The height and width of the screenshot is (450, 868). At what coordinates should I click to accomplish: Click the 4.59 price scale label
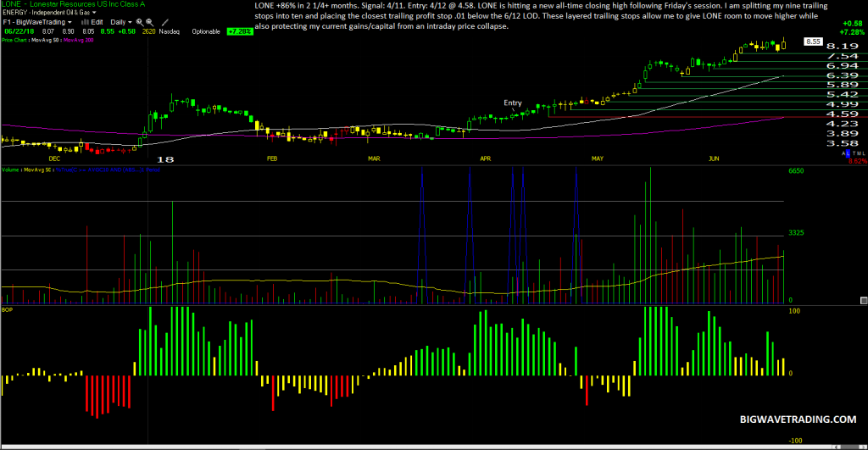coord(842,114)
